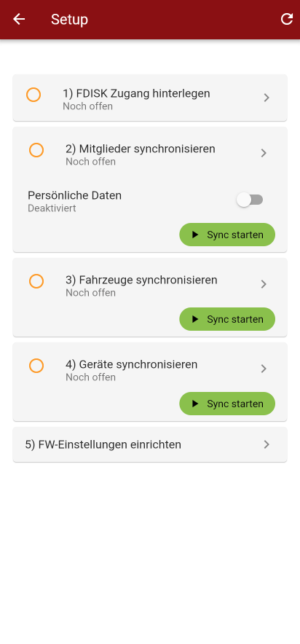Open chevron beside Geräte synchronisieren
The width and height of the screenshot is (300, 644).
[x=264, y=369]
